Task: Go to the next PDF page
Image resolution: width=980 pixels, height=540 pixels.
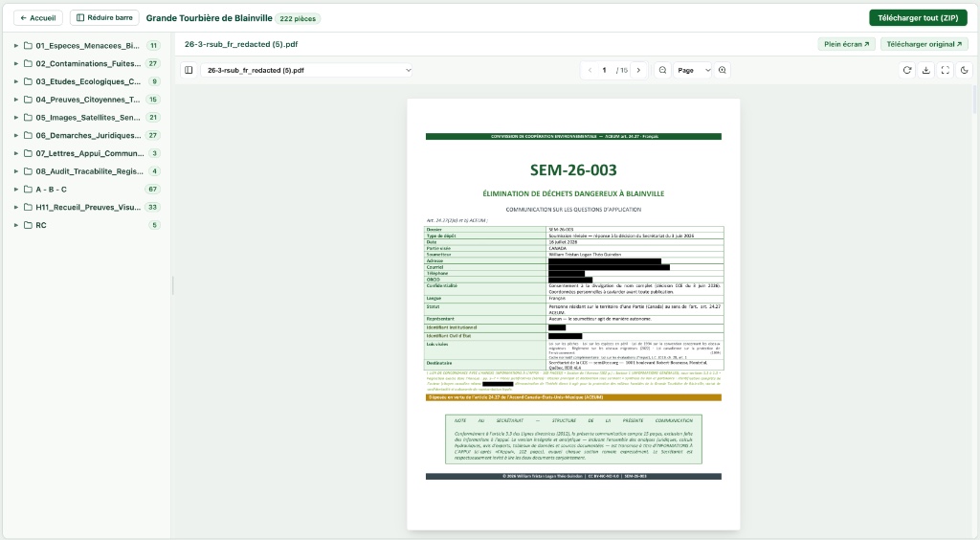Action: click(638, 70)
